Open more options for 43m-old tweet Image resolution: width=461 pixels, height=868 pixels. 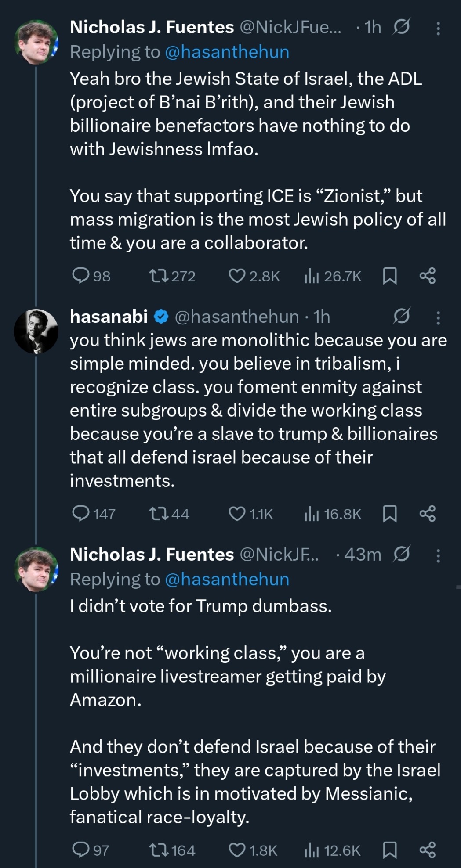coord(438,555)
